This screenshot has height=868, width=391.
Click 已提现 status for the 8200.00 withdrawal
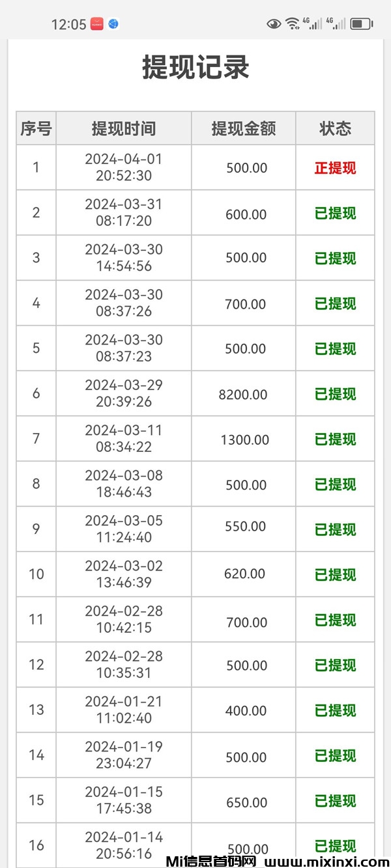(335, 394)
